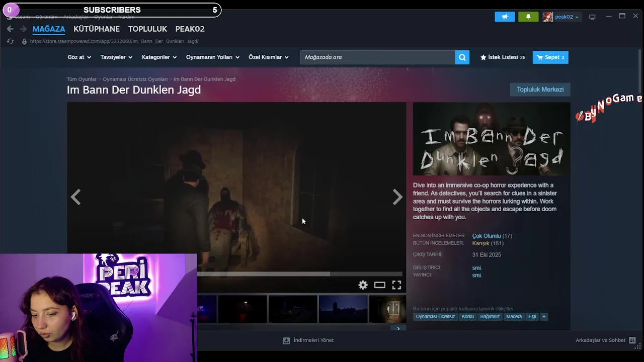Open the peak02 account menu

[561, 17]
